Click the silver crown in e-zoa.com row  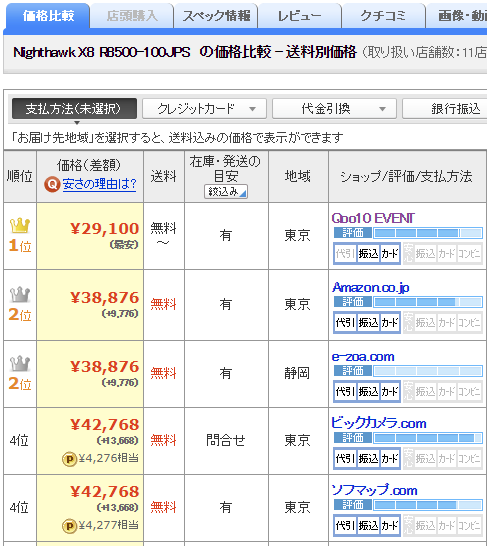click(x=20, y=363)
